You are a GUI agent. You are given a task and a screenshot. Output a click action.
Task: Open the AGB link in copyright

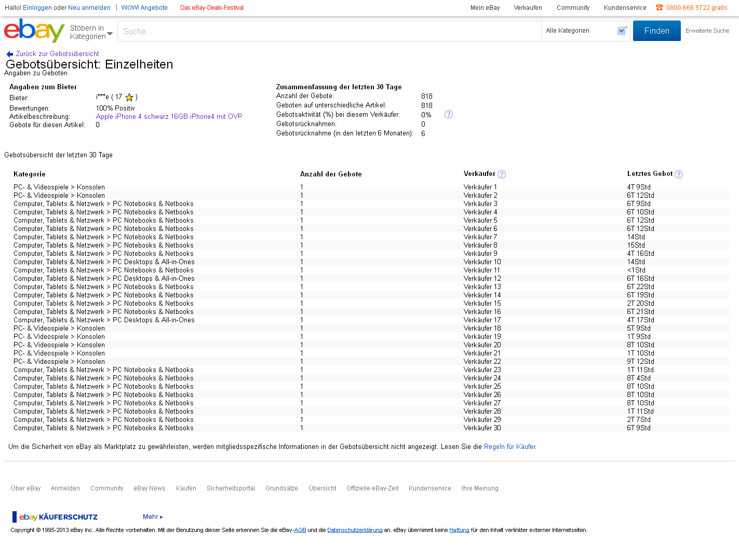(x=300, y=530)
